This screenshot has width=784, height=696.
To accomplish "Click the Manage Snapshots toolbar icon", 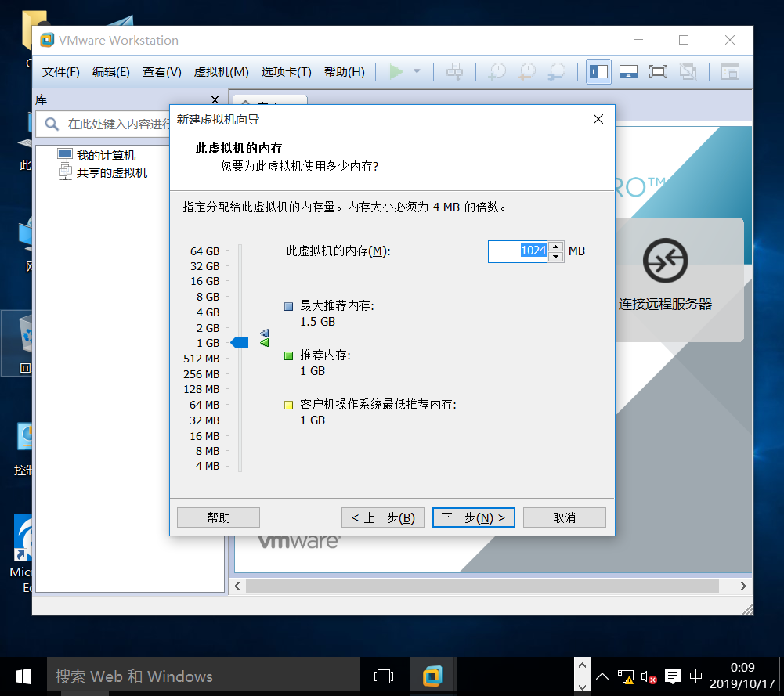I will (557, 71).
